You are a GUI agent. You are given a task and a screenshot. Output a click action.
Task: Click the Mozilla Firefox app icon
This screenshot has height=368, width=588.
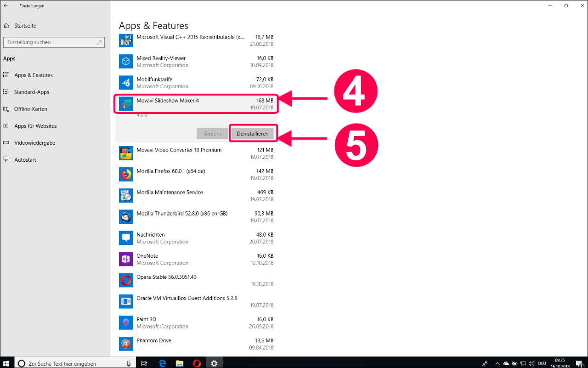click(126, 175)
